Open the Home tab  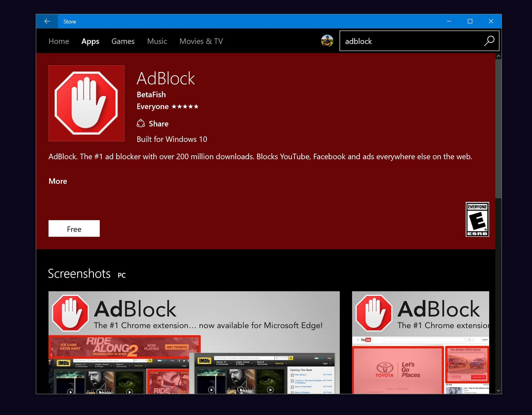coord(59,41)
